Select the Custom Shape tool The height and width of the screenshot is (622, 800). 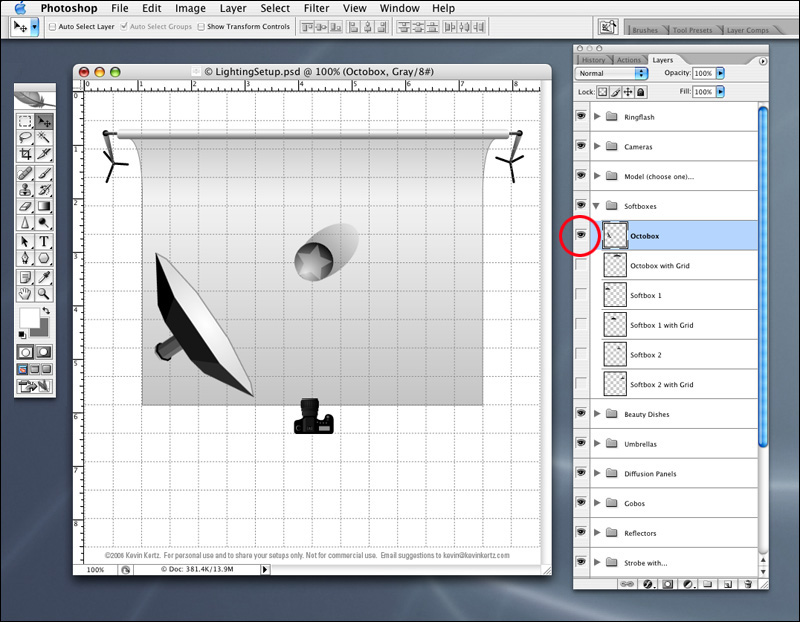tap(44, 258)
